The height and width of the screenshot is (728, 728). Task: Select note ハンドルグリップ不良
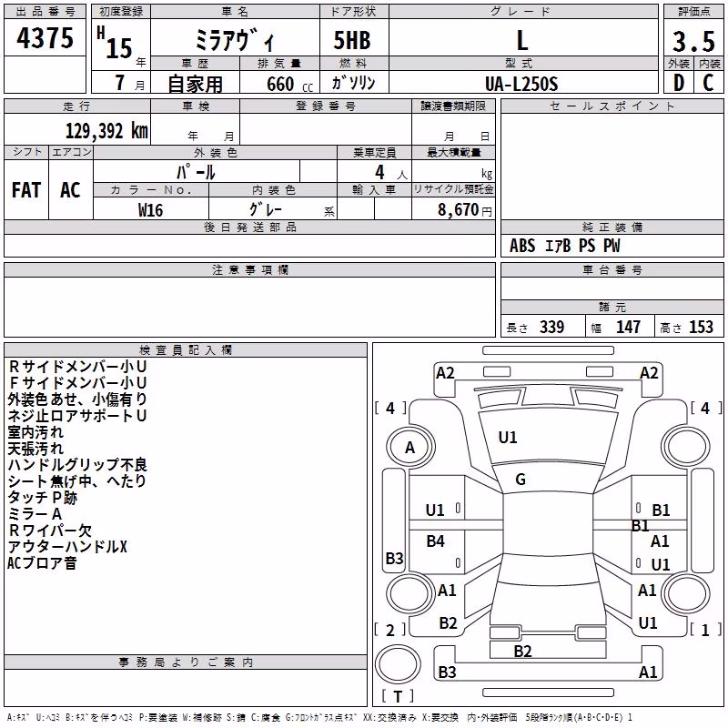[77, 465]
